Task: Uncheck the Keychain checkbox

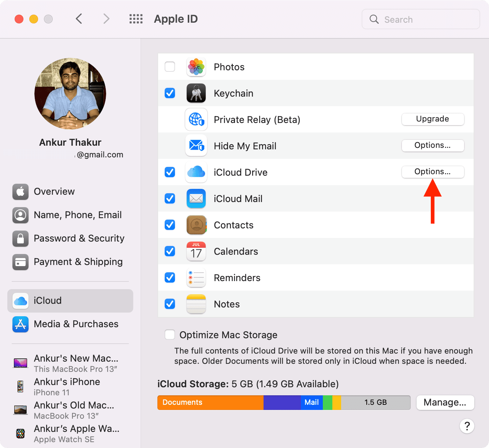Action: [170, 93]
